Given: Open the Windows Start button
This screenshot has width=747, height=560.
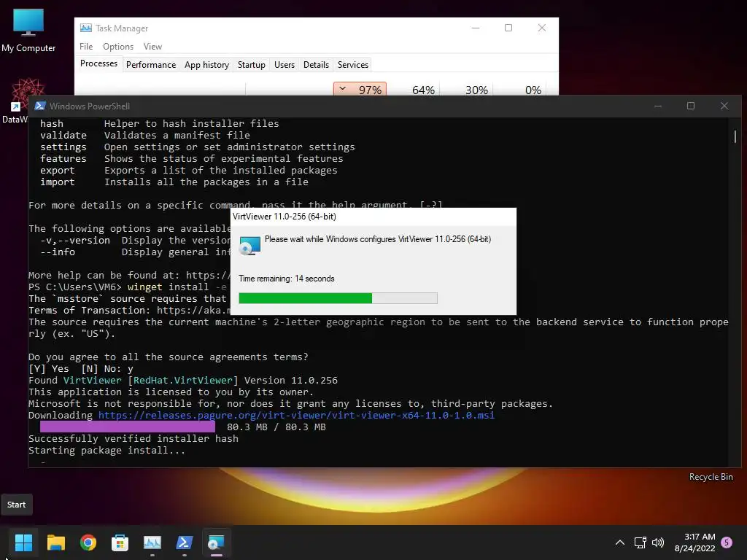Looking at the screenshot, I should click(23, 542).
